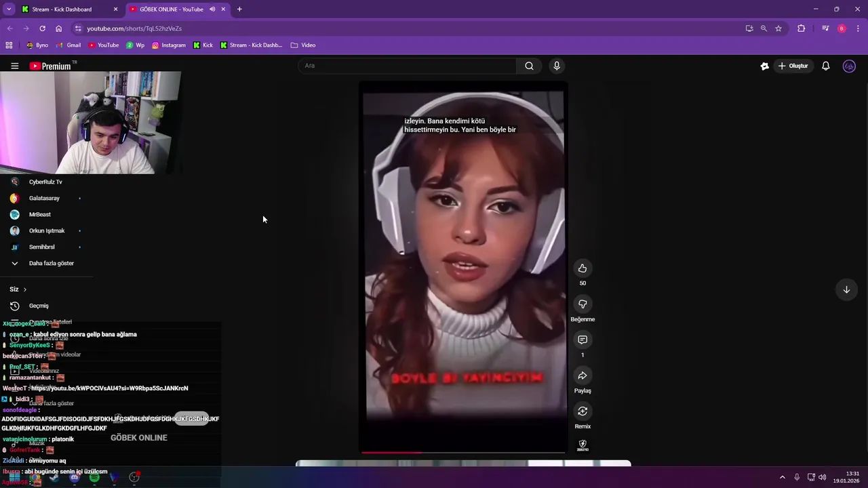Expand the Siz section chevron
868x488 pixels.
(x=25, y=289)
